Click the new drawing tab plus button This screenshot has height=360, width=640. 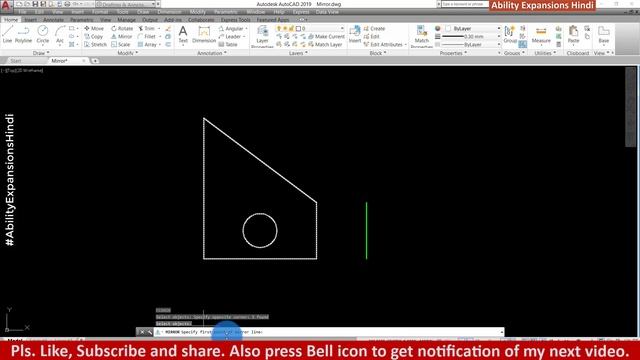click(95, 61)
